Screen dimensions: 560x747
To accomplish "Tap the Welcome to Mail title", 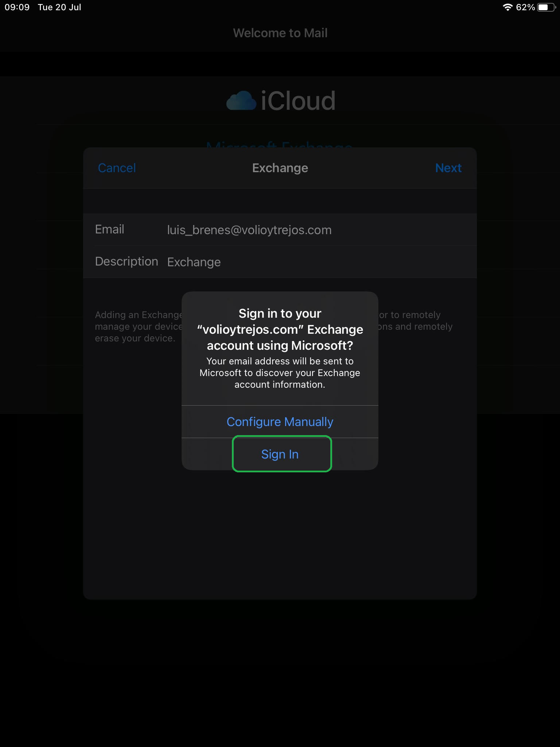I will pyautogui.click(x=280, y=33).
